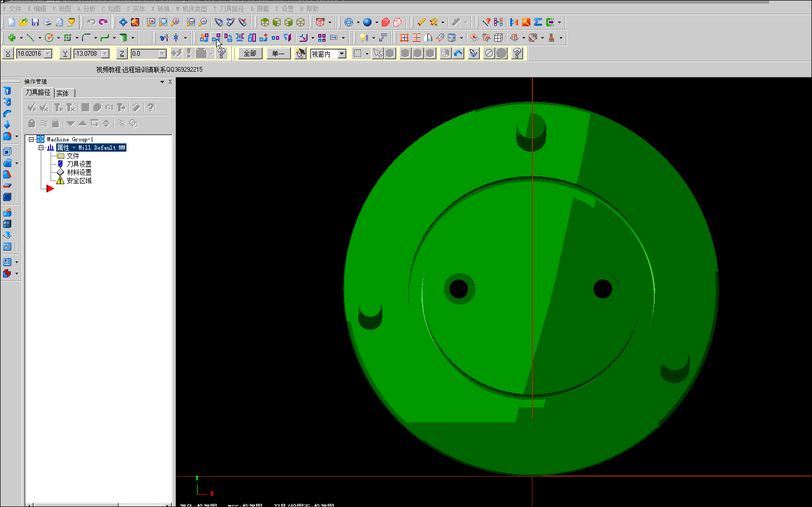Click the first green cube view icon
The width and height of the screenshot is (812, 507).
[x=265, y=22]
